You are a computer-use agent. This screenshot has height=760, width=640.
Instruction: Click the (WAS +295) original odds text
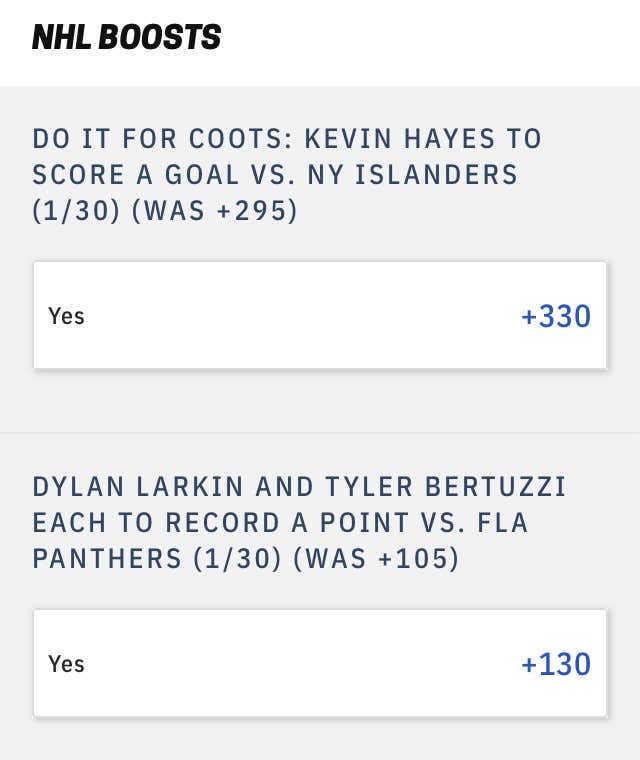[x=215, y=211]
